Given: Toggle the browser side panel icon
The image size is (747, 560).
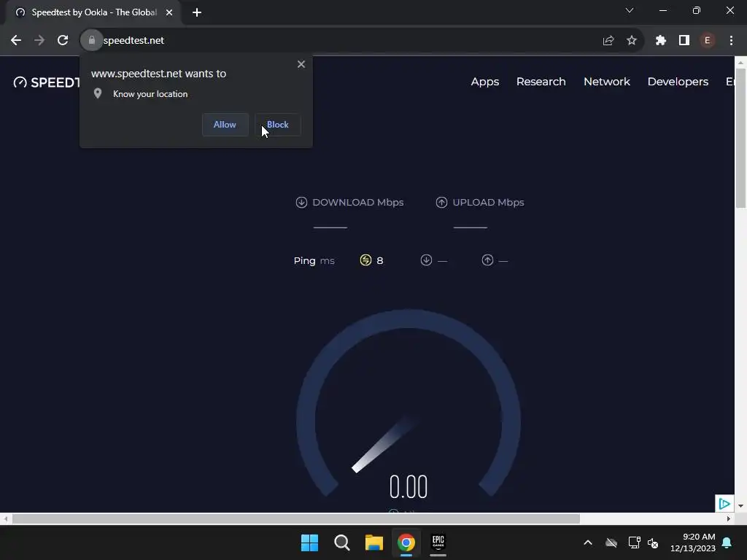Looking at the screenshot, I should coord(684,41).
